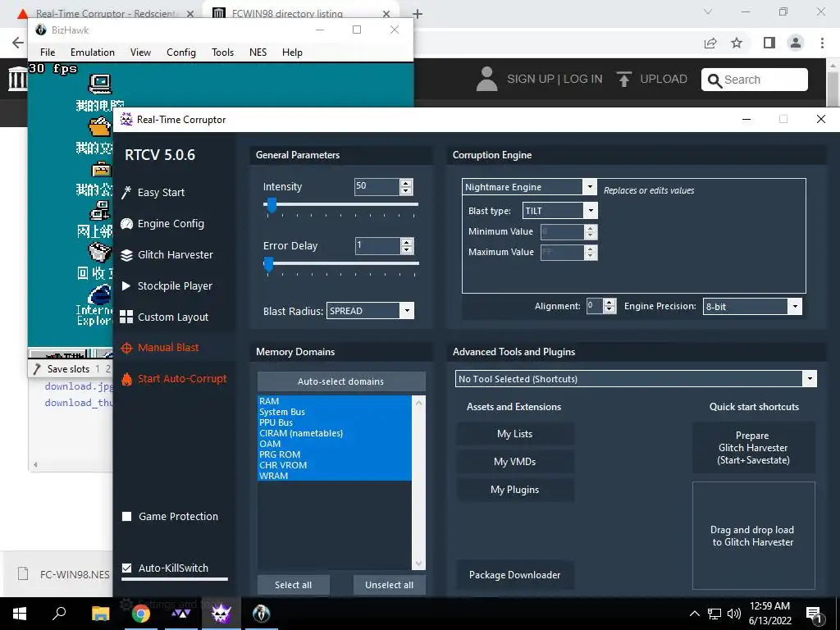Toggle Auto-KillSwitch checkbox

coord(127,568)
